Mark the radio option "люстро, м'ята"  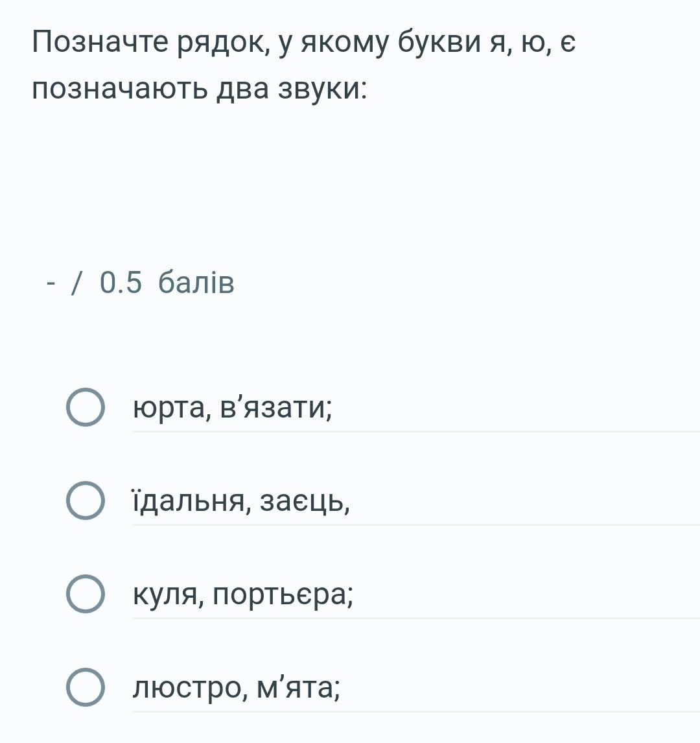[85, 687]
